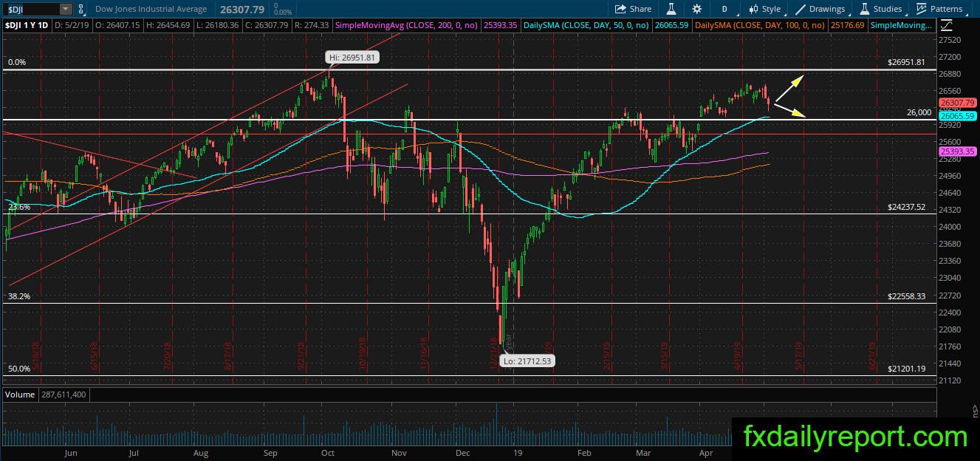The width and height of the screenshot is (980, 461).
Task: Click the 38.2% retracement label
Action: tap(19, 296)
